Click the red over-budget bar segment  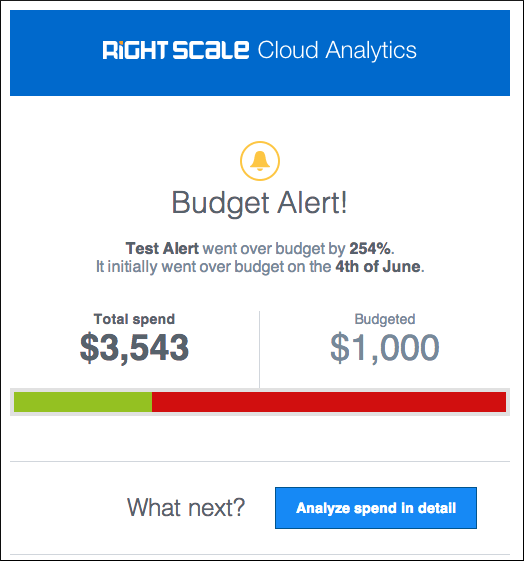click(329, 402)
